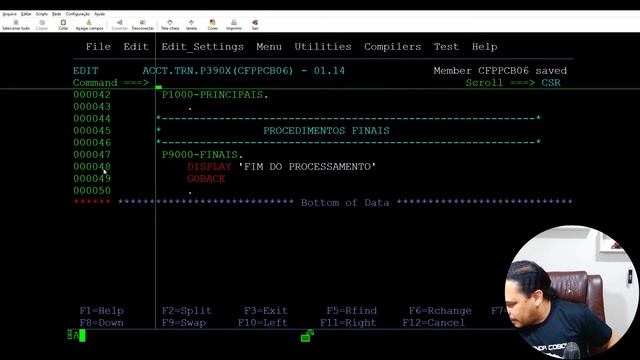The width and height of the screenshot is (640, 360).
Task: Click the Janela toolbar icon
Action: (x=191, y=25)
